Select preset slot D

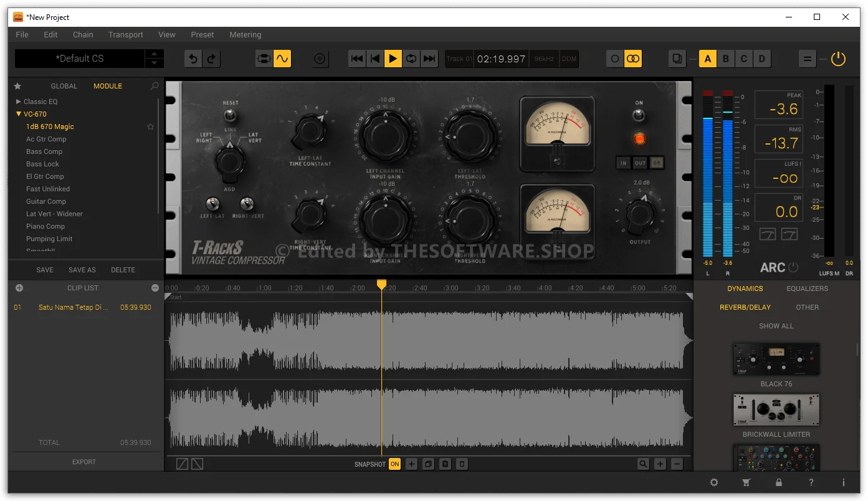coord(762,59)
